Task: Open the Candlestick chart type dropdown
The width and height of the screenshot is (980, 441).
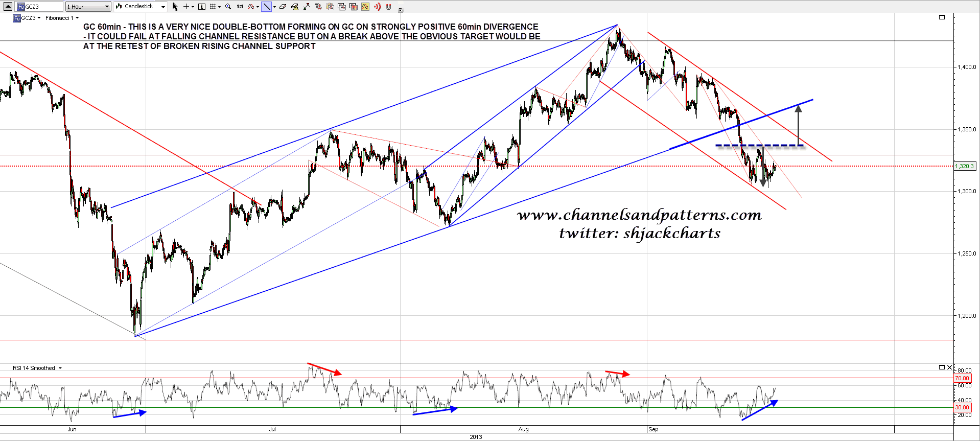Action: point(141,7)
